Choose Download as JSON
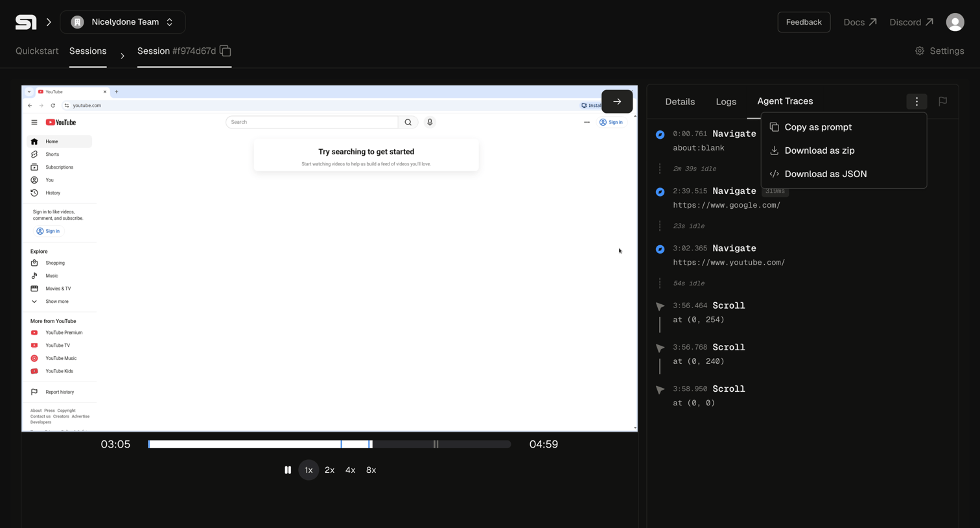This screenshot has width=980, height=528. [x=843, y=174]
